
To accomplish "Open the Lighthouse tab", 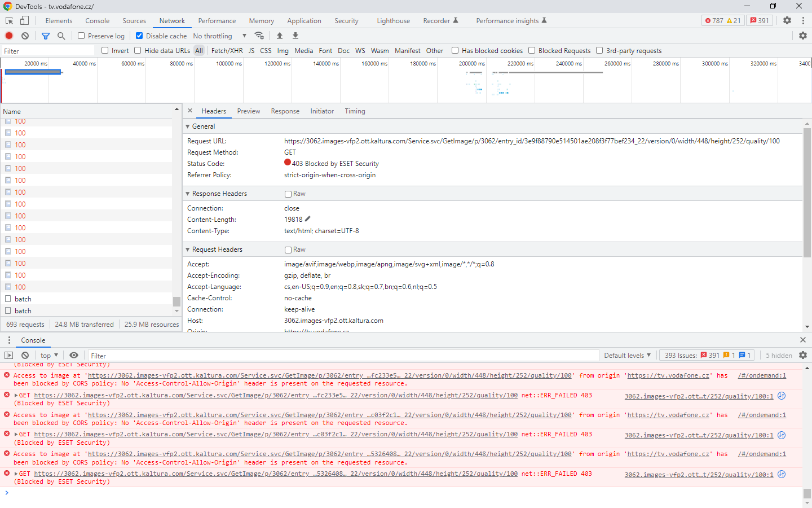I will pos(394,21).
